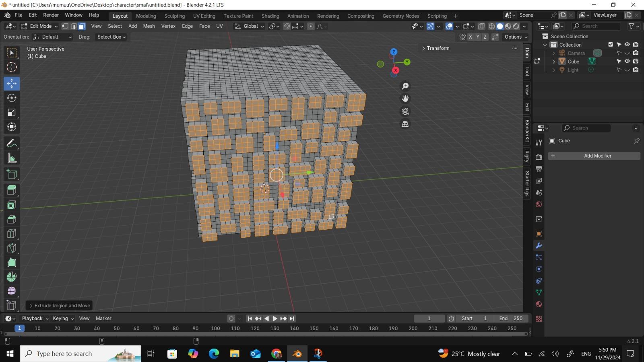
Task: Switch to Sculpting workspace tab
Action: [174, 16]
